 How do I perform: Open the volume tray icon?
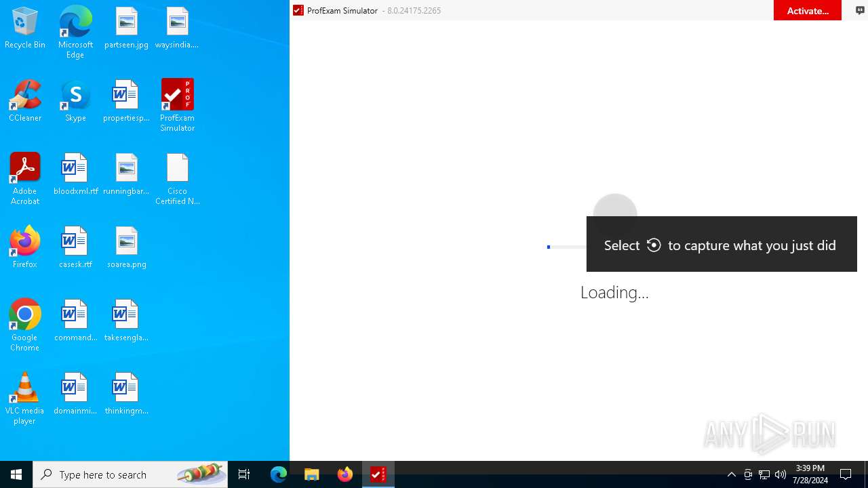pyautogui.click(x=781, y=474)
